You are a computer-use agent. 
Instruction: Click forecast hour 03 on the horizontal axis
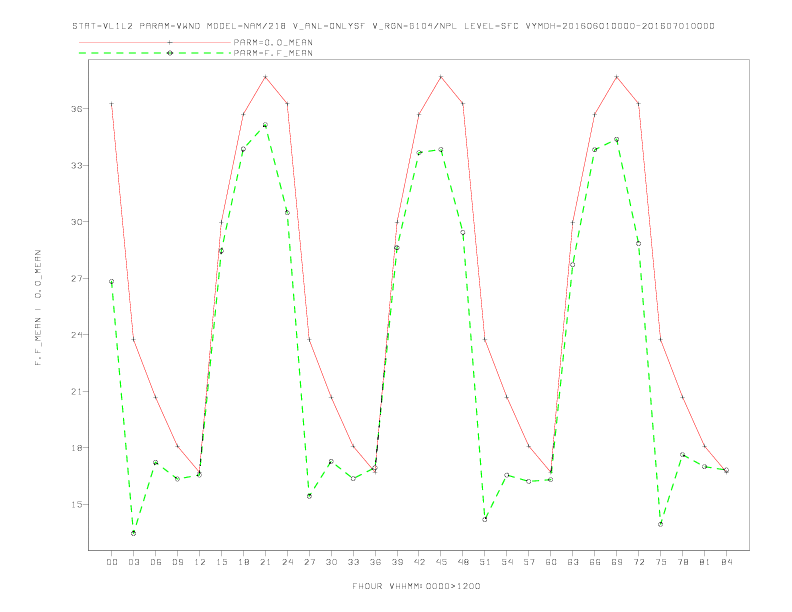click(133, 562)
